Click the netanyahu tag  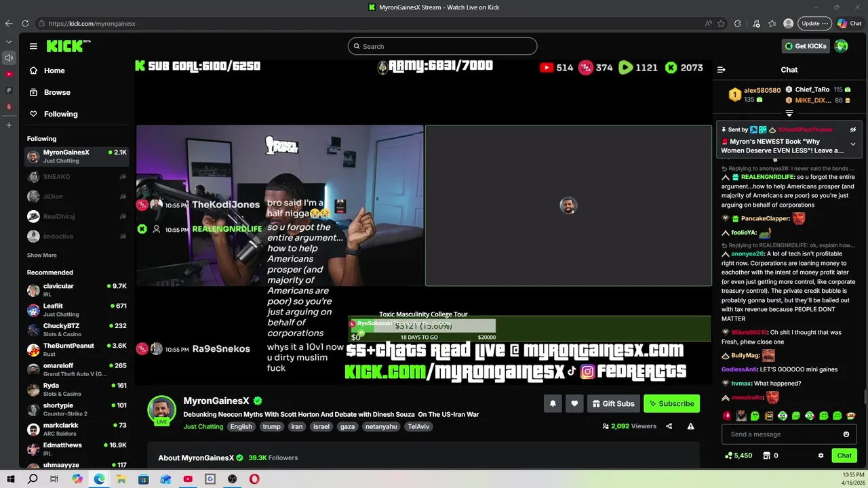380,426
